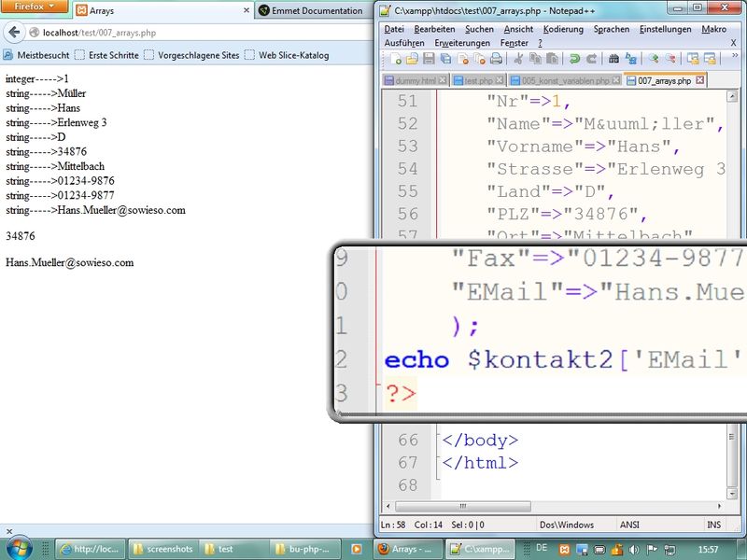Open the Windows Start button

coord(20,547)
